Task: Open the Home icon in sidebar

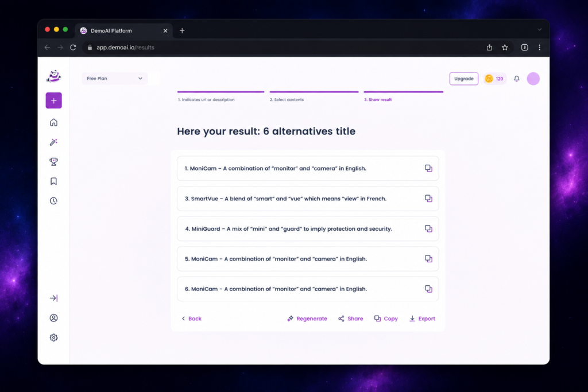Action: 53,123
